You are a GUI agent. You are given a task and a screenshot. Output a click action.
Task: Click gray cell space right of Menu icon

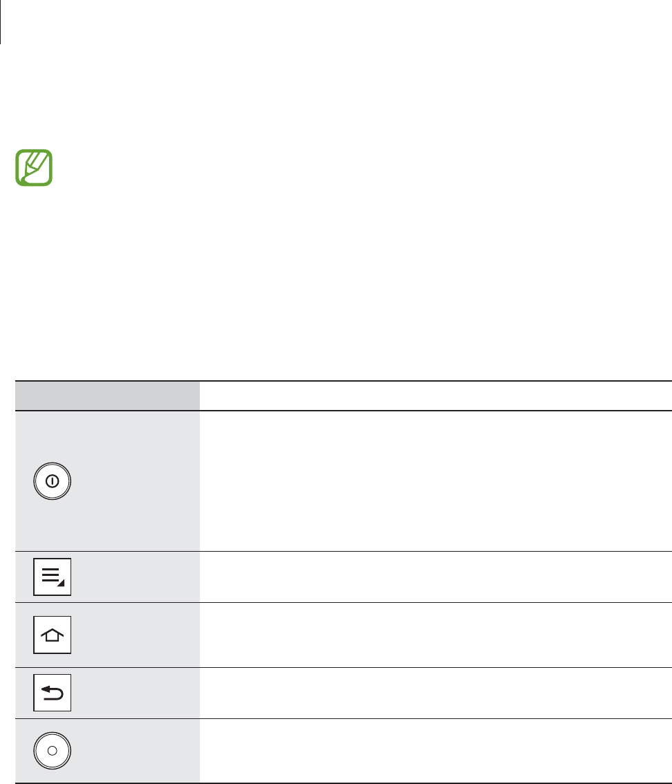(x=138, y=577)
